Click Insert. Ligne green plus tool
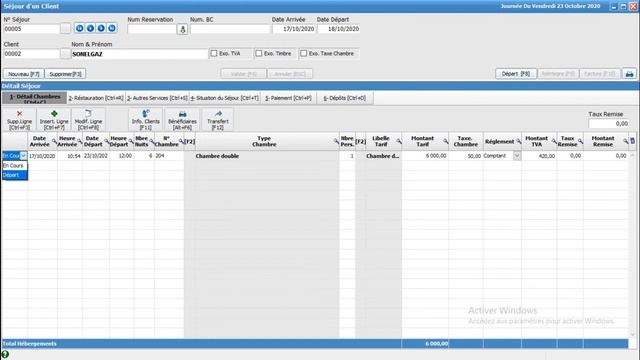Viewport: 640px width, 360px height. coord(54,120)
